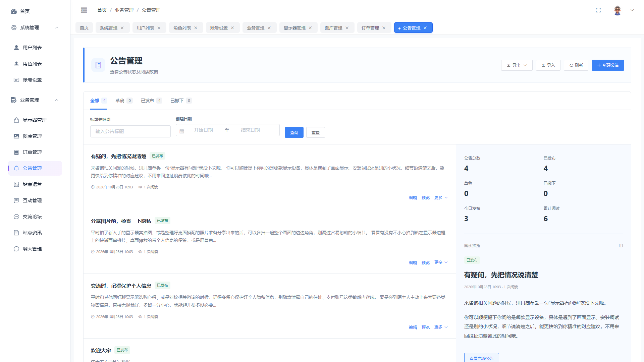644x362 pixels.
Task: Click the 结束日期 date input
Action: (x=250, y=130)
